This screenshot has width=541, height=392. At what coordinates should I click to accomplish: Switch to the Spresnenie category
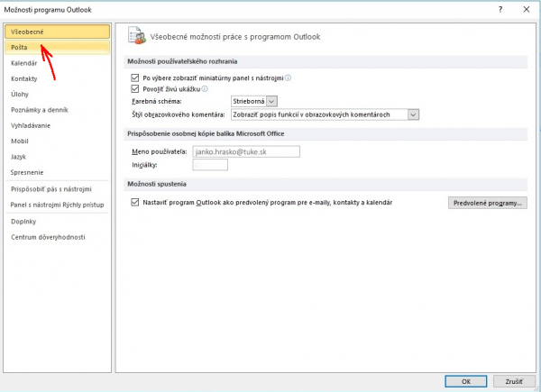click(x=58, y=172)
